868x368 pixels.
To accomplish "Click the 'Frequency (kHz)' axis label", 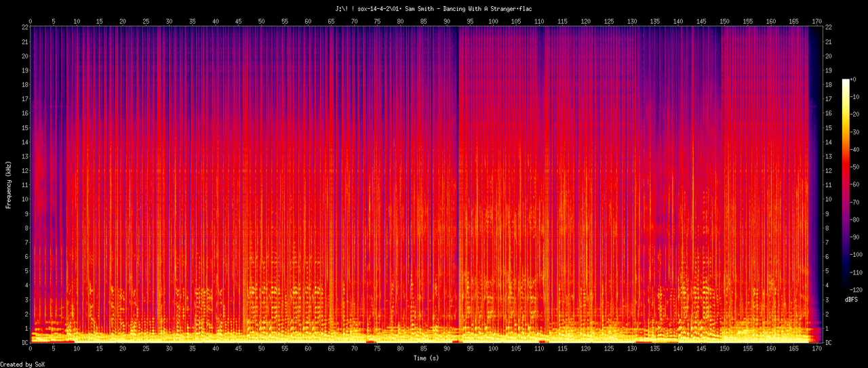I will (x=8, y=185).
